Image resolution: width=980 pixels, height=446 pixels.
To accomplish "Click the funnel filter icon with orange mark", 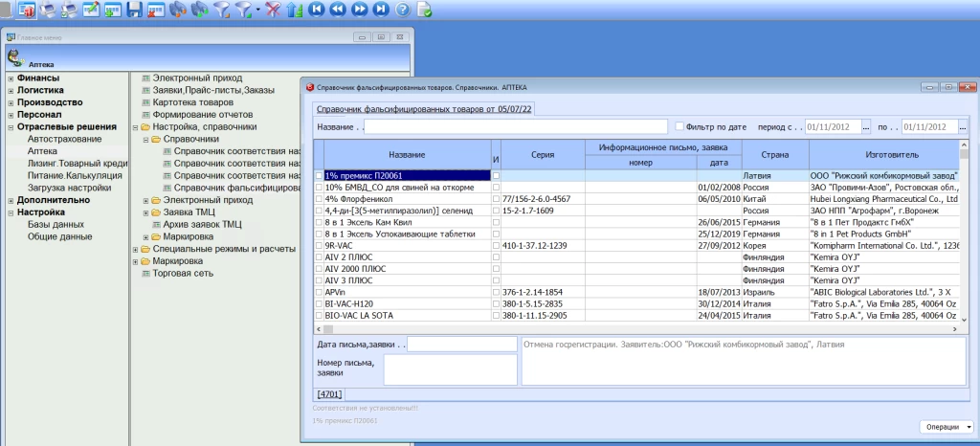I will point(221,9).
